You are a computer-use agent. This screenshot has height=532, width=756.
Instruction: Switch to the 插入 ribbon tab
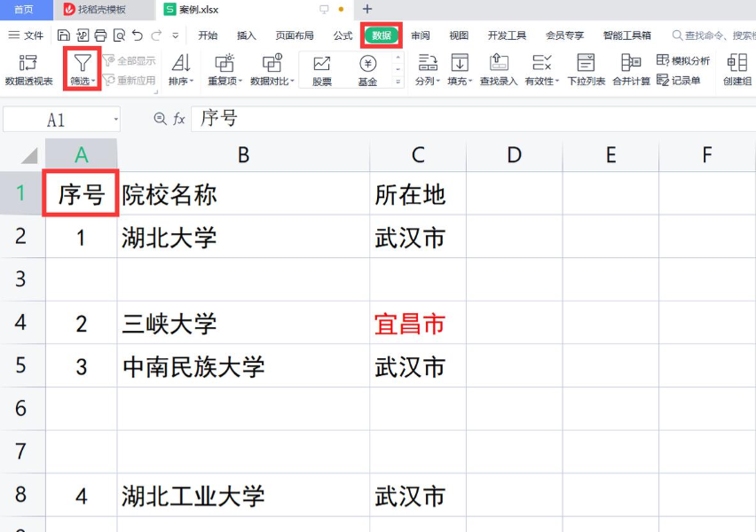pos(246,35)
